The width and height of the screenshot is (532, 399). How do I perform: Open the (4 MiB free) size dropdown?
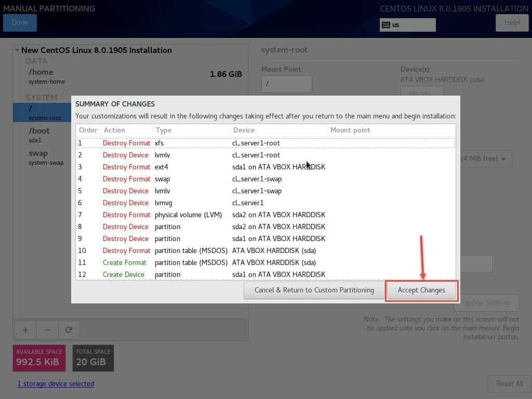483,159
